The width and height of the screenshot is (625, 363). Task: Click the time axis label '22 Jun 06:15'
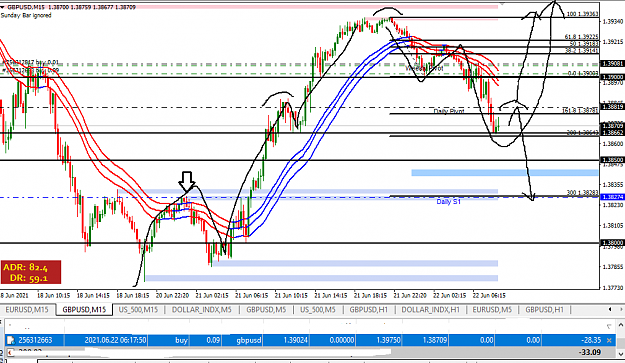coord(489,296)
